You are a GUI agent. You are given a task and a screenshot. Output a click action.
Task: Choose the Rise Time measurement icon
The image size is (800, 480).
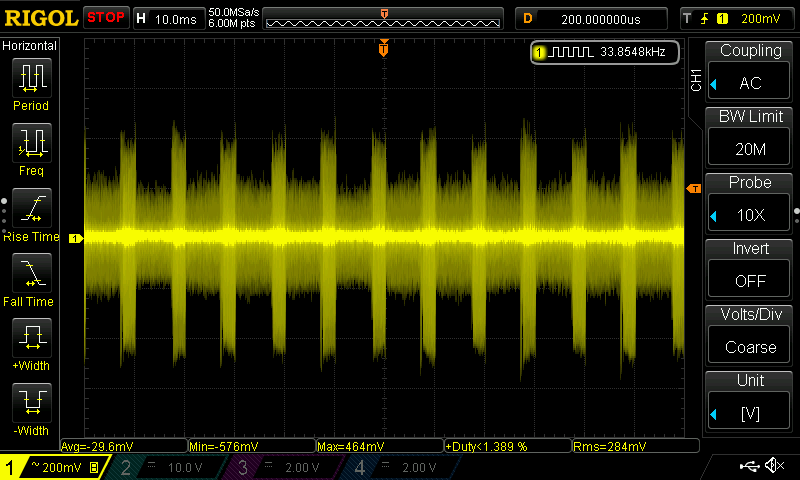click(x=31, y=210)
